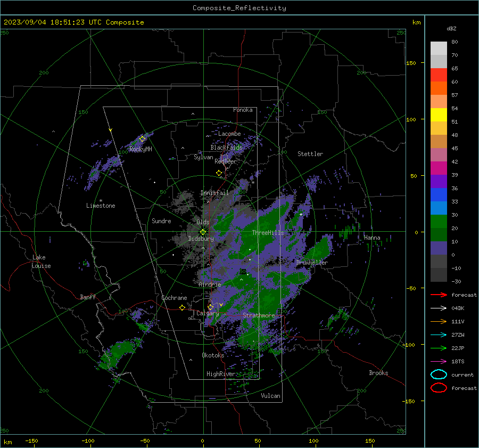
Task: Click the Calgary city label
Action: (208, 313)
